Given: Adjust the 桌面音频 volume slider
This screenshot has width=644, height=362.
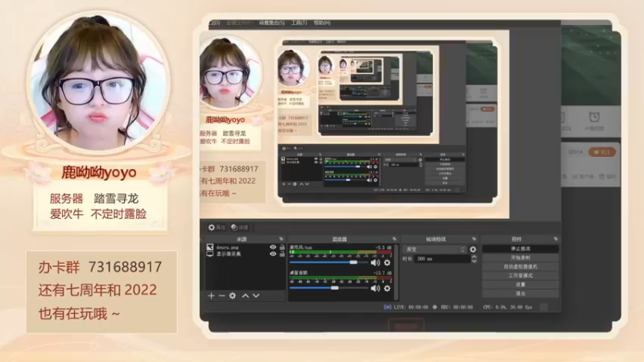Looking at the screenshot, I should coord(328,288).
